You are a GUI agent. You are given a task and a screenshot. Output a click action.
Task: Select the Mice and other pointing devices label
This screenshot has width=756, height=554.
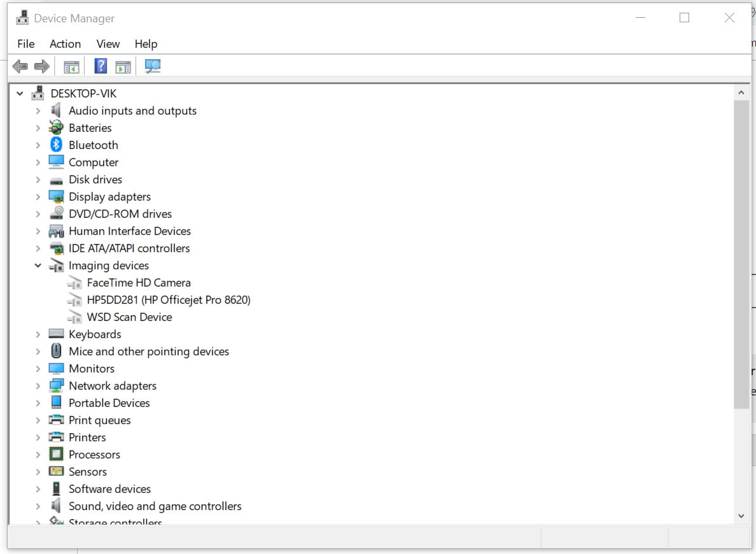pos(149,352)
